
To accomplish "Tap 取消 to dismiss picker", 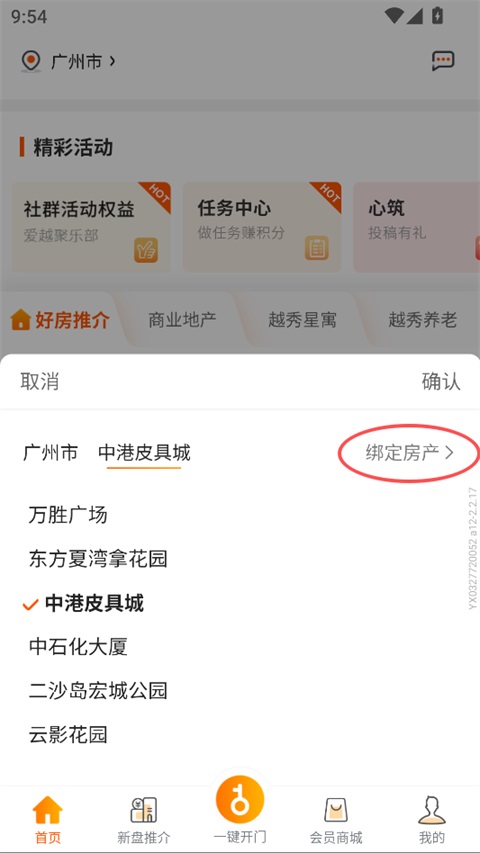I will pos(40,381).
